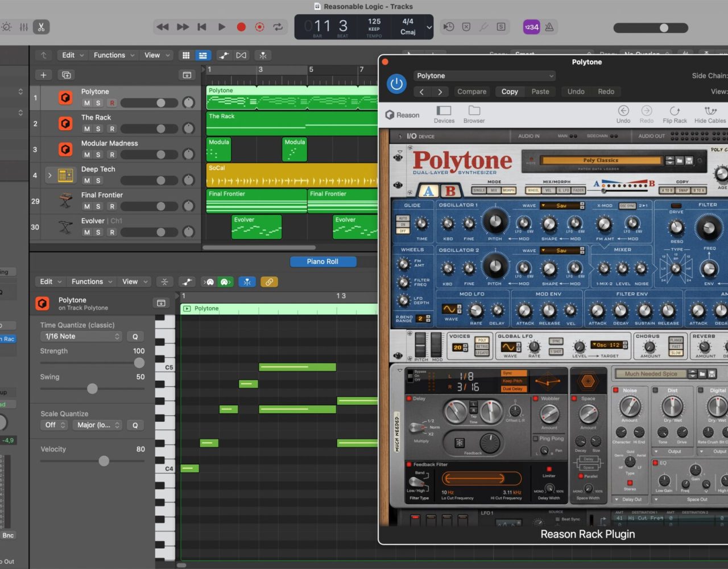
Task: Select the SoCal region on Deep Tech track
Action: tap(292, 175)
